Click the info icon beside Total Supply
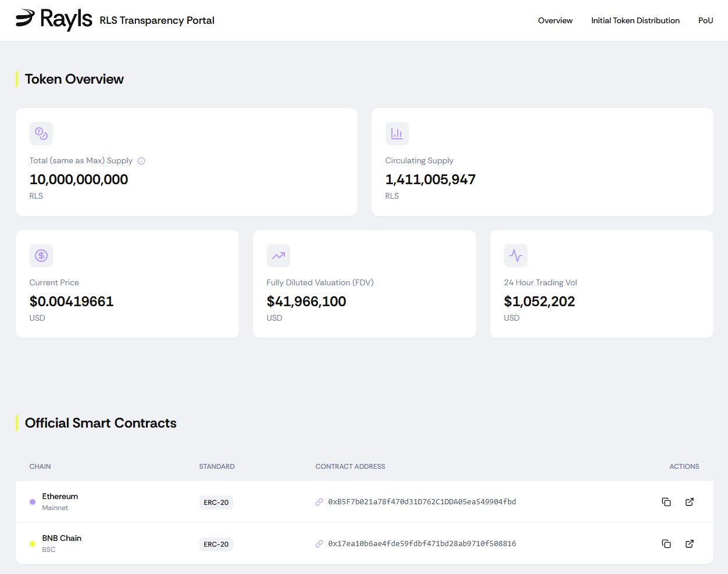 (141, 161)
